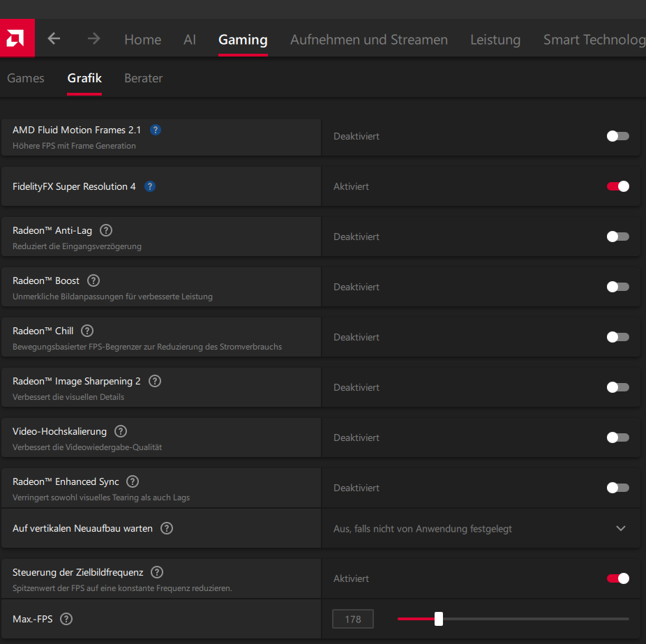Turn on Radeon Chill switch
This screenshot has height=644, width=646.
[617, 337]
